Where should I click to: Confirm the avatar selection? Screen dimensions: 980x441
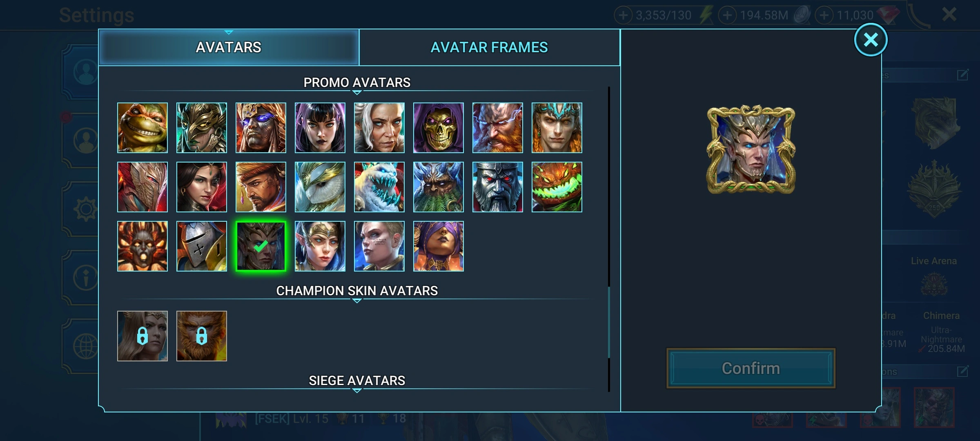pyautogui.click(x=751, y=368)
